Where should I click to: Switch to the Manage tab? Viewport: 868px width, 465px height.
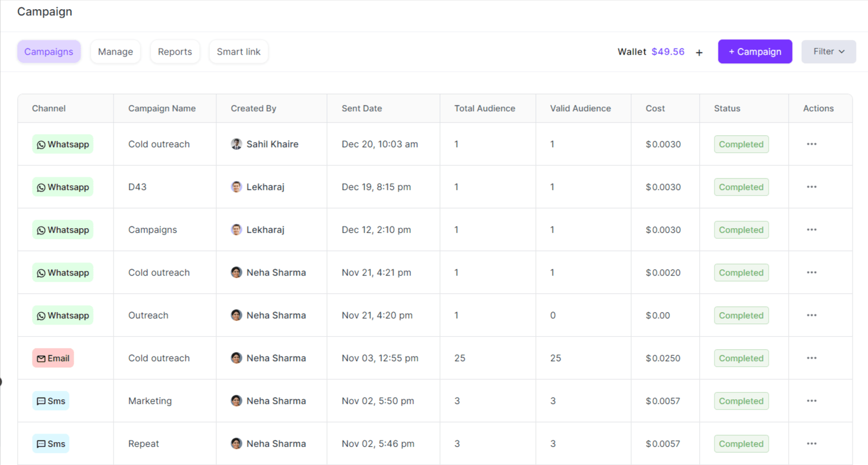coord(115,51)
